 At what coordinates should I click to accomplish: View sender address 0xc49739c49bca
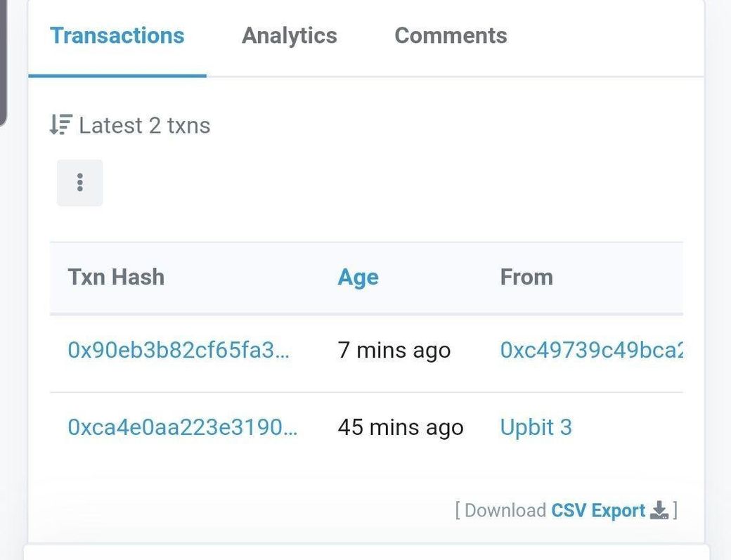[590, 350]
